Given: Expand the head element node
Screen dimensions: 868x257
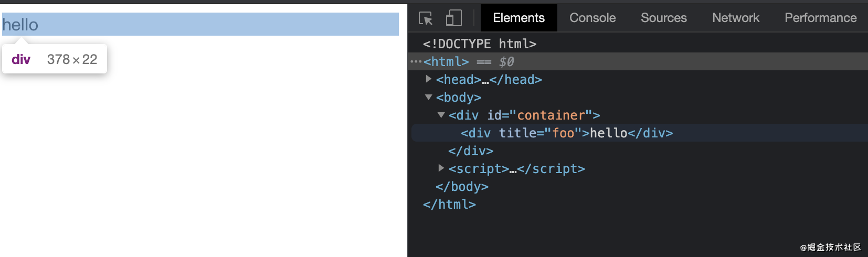Looking at the screenshot, I should [x=429, y=79].
